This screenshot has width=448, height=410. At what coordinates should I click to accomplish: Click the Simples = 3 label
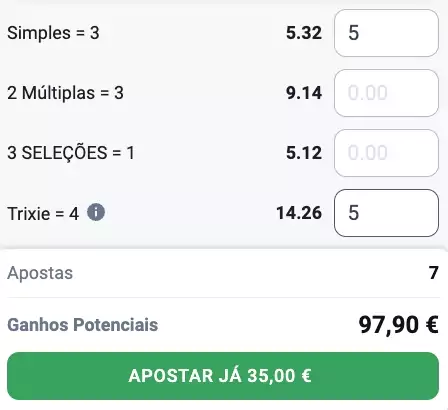click(x=53, y=33)
